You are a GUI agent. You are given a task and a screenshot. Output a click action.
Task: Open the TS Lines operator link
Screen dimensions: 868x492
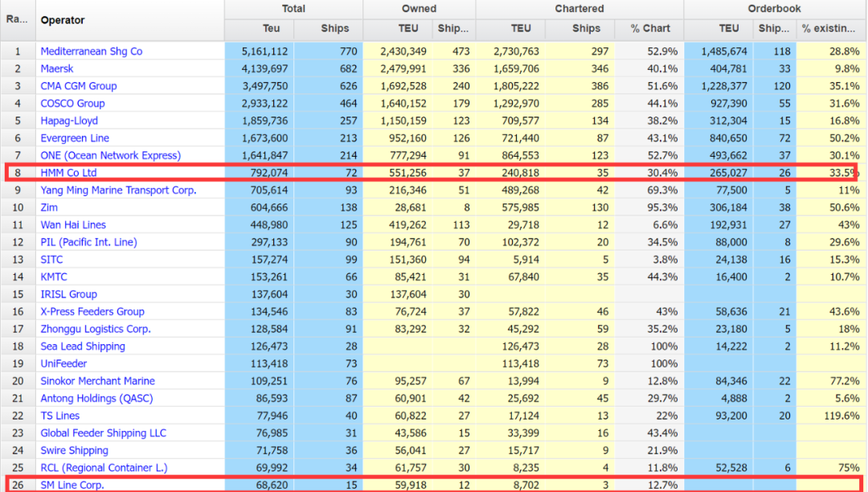(59, 416)
